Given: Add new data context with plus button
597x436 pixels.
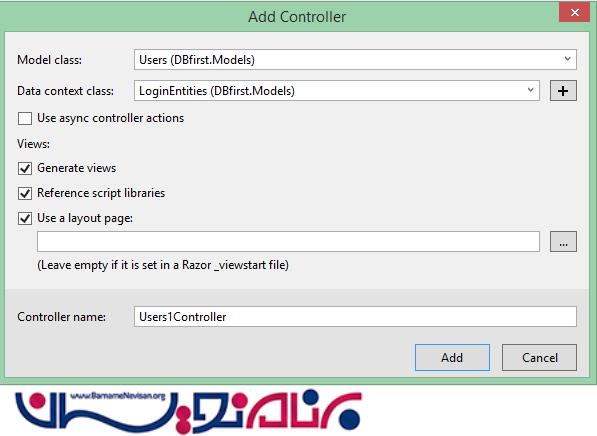Looking at the screenshot, I should pos(563,91).
